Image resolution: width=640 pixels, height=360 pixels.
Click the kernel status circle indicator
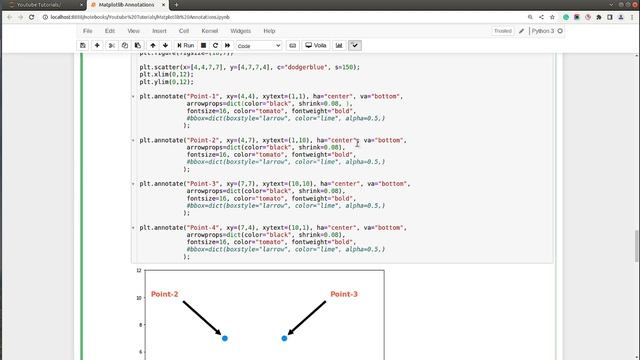[x=560, y=31]
